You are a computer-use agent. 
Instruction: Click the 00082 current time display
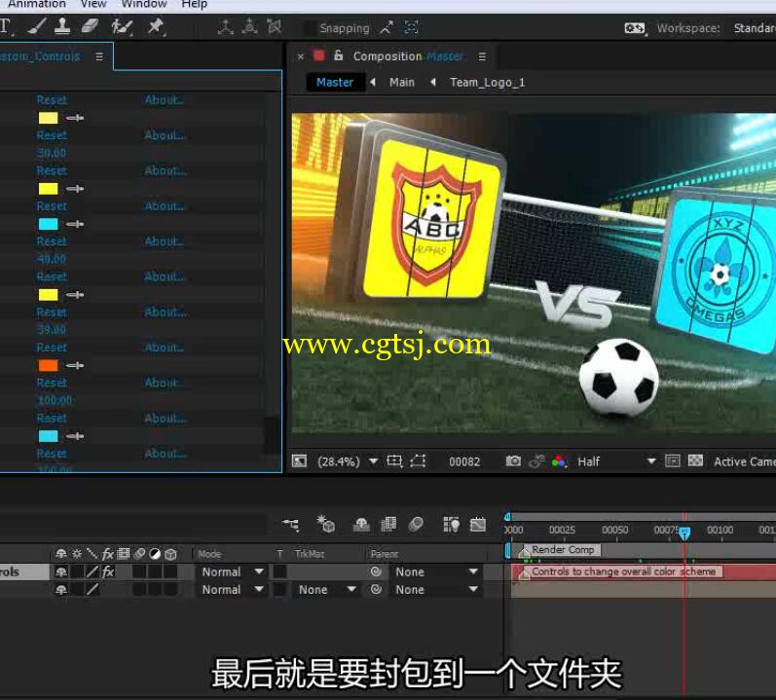coord(464,461)
